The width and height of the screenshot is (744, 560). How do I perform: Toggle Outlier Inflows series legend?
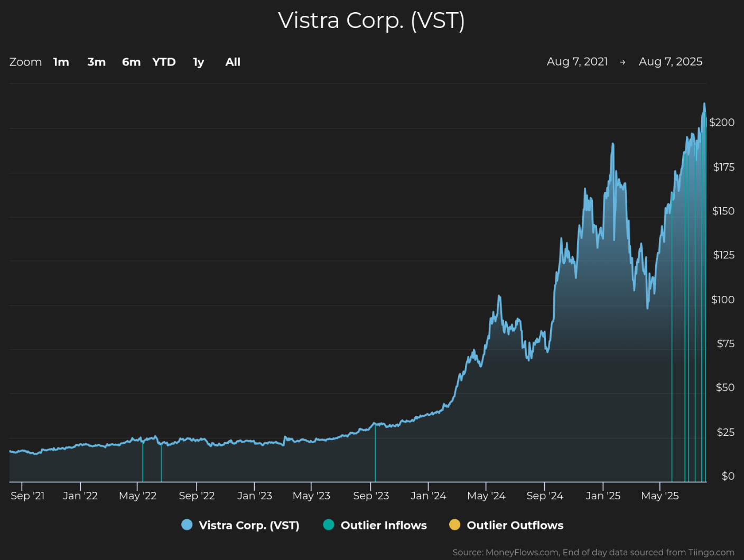[375, 525]
